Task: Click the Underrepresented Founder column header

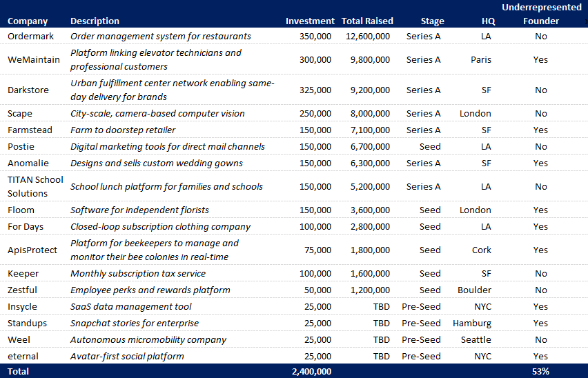Action: point(542,14)
